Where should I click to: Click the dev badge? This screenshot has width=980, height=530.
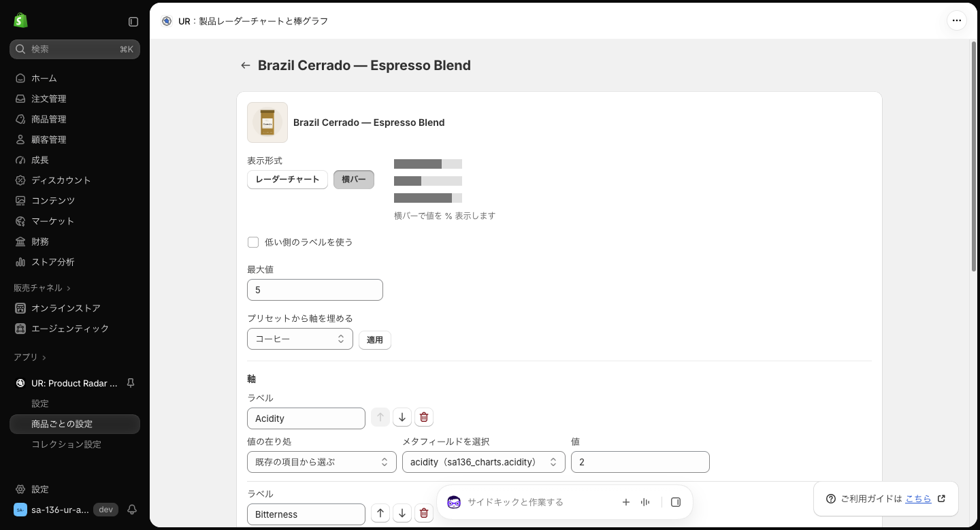[x=105, y=510]
